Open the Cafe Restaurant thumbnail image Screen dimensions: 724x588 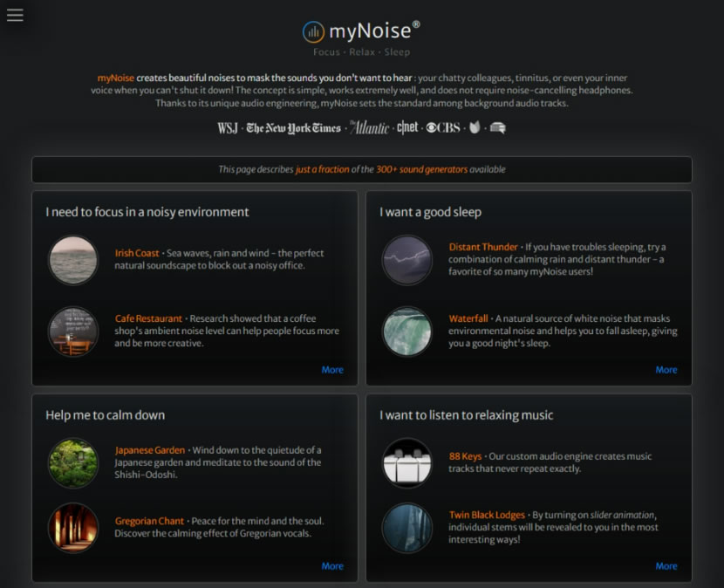pyautogui.click(x=73, y=331)
